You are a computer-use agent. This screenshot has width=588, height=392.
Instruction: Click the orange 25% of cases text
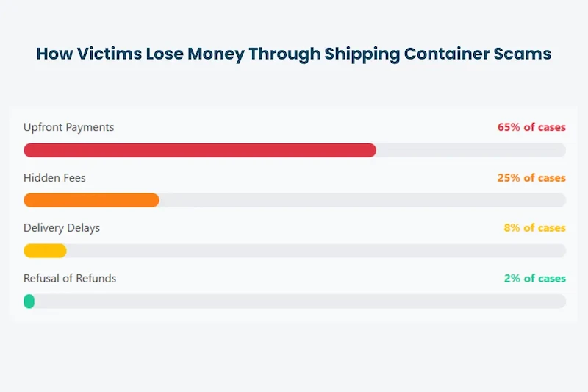[x=531, y=178]
